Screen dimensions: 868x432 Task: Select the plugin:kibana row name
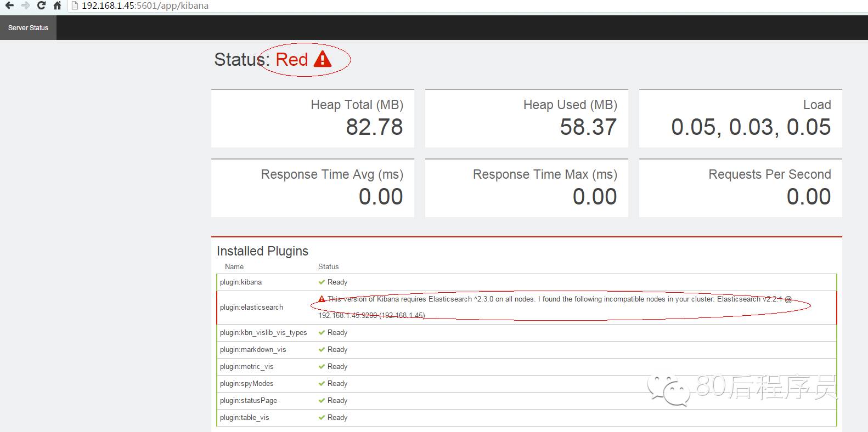(241, 282)
